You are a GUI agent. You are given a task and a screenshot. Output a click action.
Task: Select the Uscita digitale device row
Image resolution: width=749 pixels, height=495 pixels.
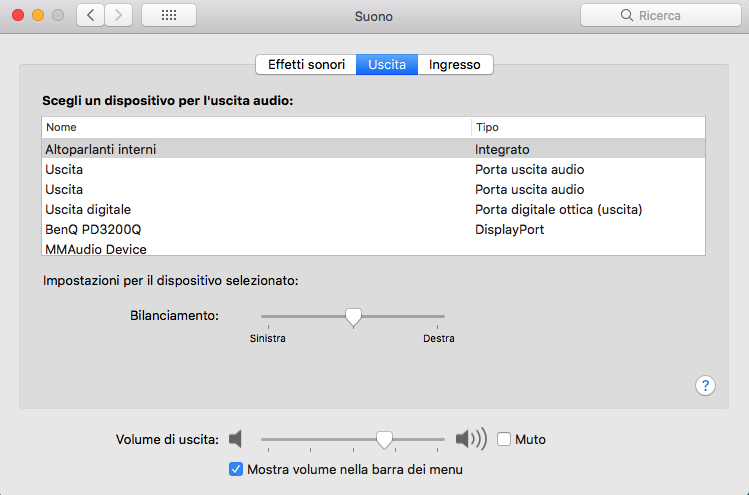(374, 209)
